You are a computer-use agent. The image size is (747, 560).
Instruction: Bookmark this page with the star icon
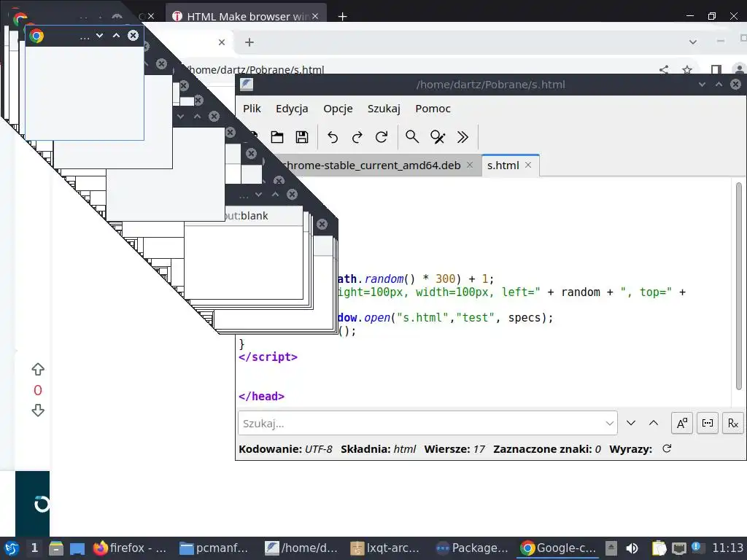tap(687, 69)
